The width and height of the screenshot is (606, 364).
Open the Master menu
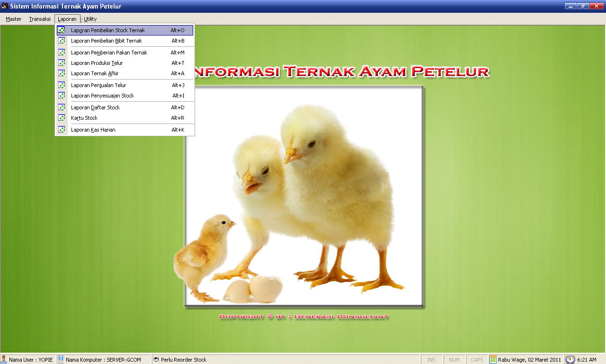coord(14,19)
